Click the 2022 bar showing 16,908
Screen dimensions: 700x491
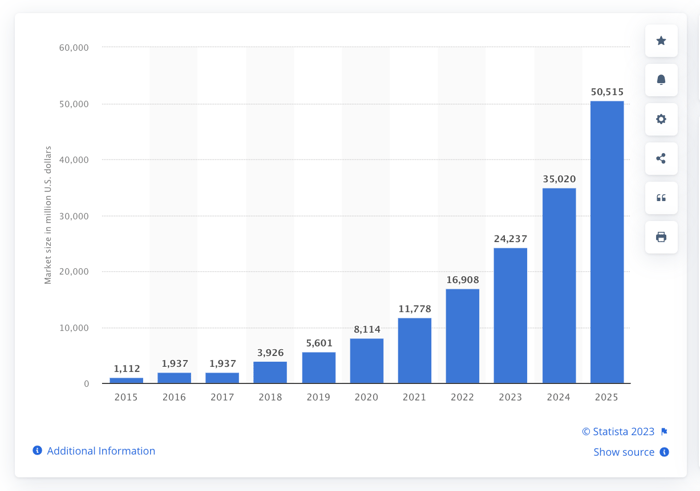pos(463,336)
